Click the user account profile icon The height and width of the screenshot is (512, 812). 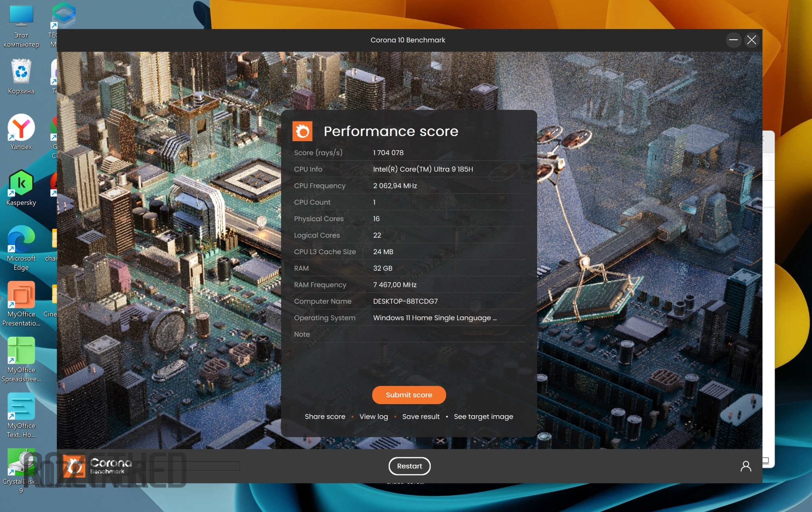[745, 466]
